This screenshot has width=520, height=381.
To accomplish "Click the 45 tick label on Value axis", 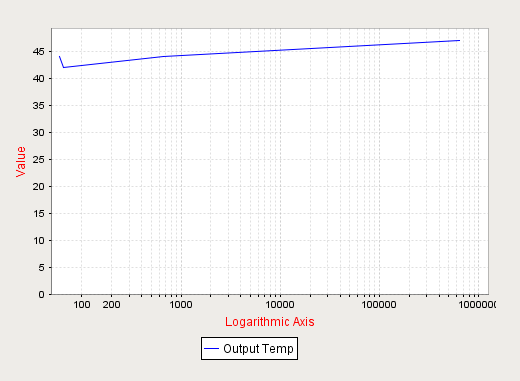I will [x=38, y=52].
